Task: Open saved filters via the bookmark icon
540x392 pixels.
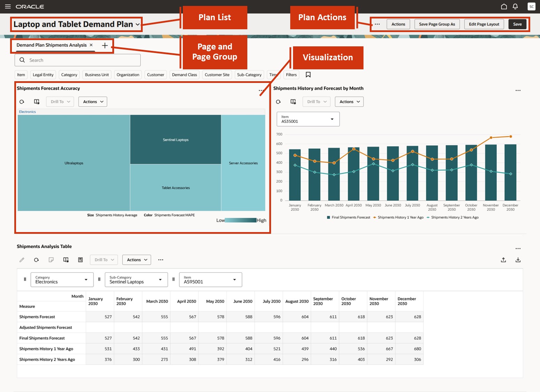Action: (308, 75)
